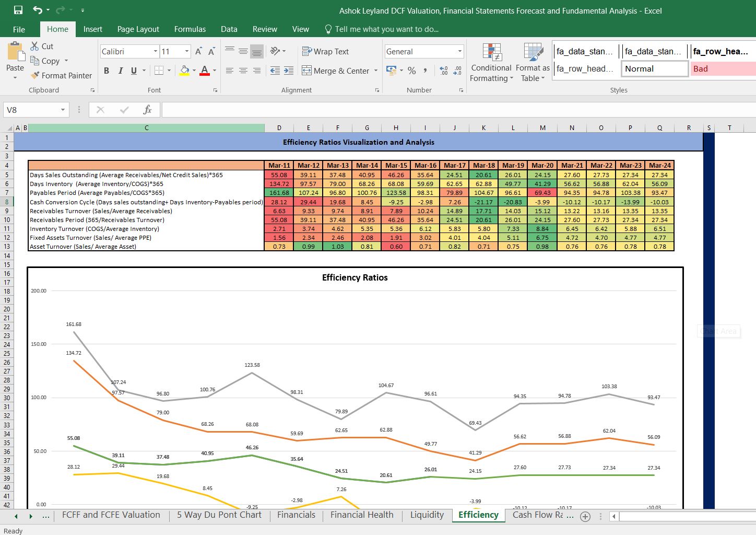Image resolution: width=756 pixels, height=535 pixels.
Task: Open the Number Format General dropdown
Action: (x=460, y=51)
